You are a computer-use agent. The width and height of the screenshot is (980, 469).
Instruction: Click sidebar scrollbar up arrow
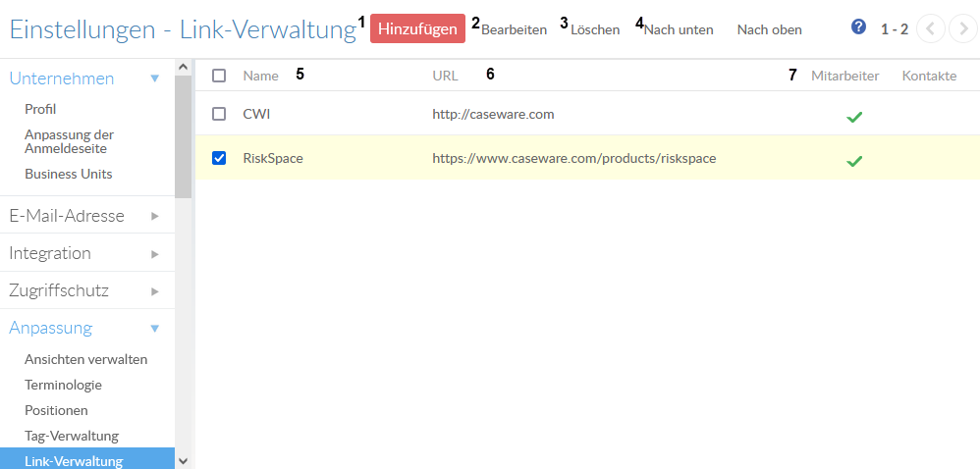point(183,66)
